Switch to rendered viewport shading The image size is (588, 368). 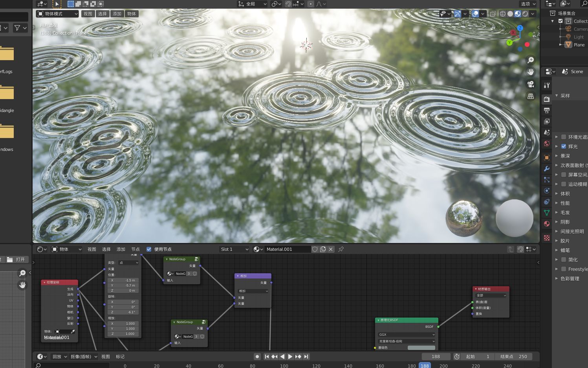point(525,14)
